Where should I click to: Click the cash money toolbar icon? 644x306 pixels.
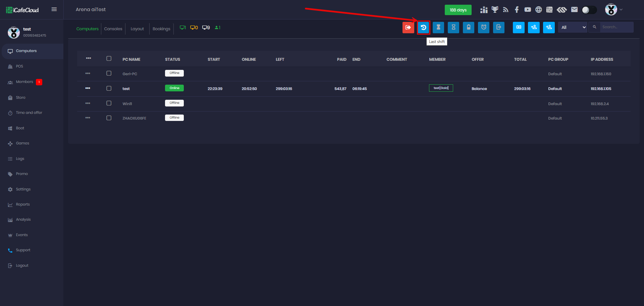point(519,28)
